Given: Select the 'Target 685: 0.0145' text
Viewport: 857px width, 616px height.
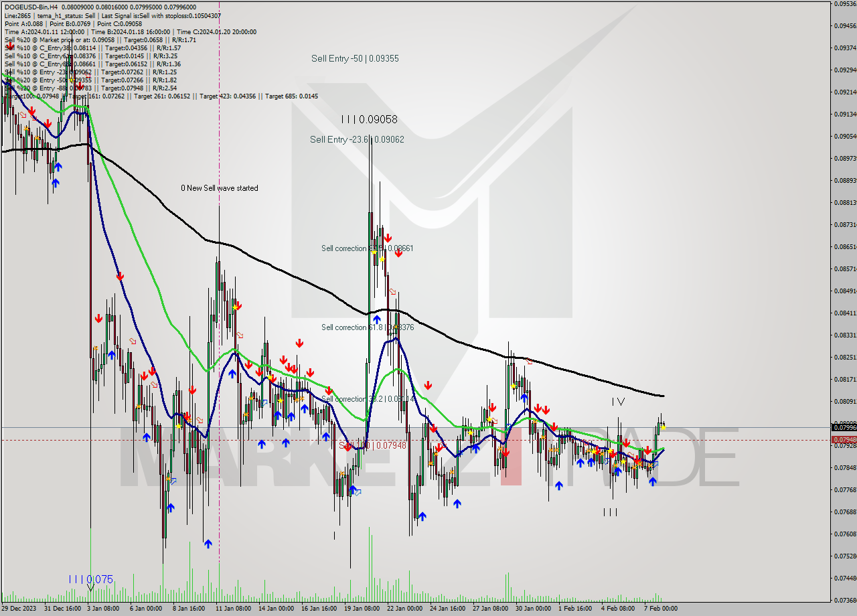Looking at the screenshot, I should click(291, 96).
